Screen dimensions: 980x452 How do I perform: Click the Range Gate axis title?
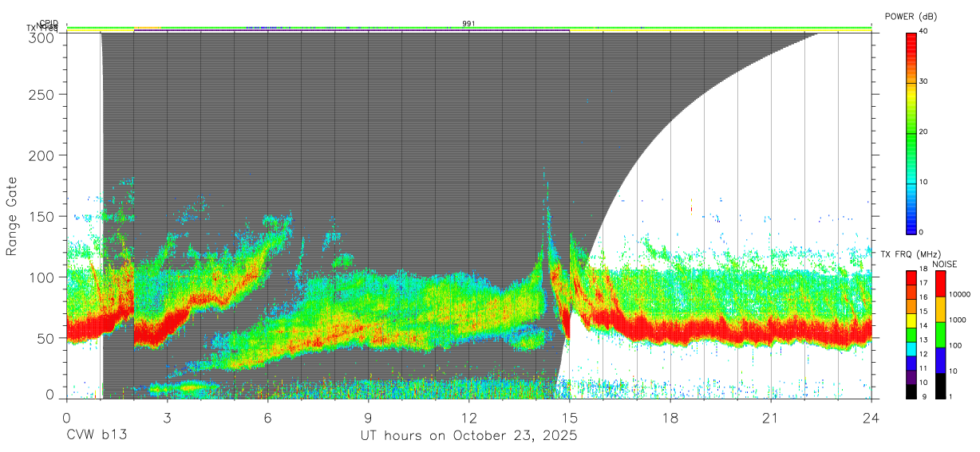click(x=12, y=216)
